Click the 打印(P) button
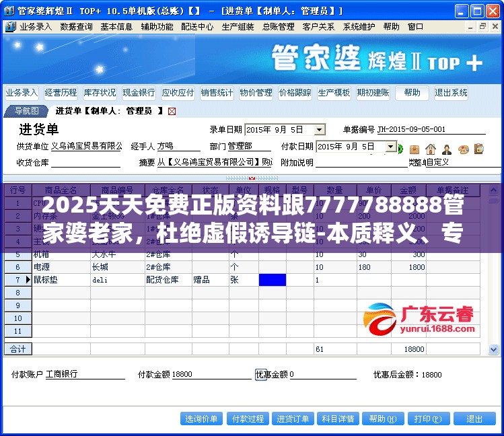Viewport: 504px width, 436px height. pos(428,419)
